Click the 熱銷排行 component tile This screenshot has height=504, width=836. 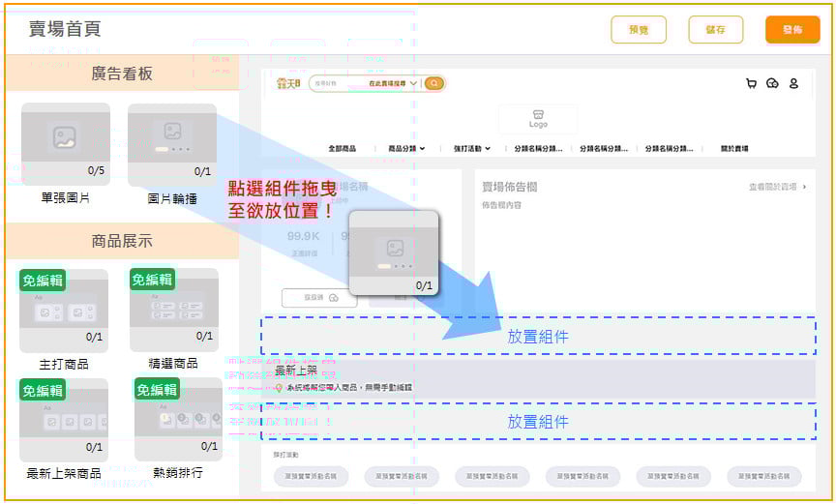click(177, 420)
